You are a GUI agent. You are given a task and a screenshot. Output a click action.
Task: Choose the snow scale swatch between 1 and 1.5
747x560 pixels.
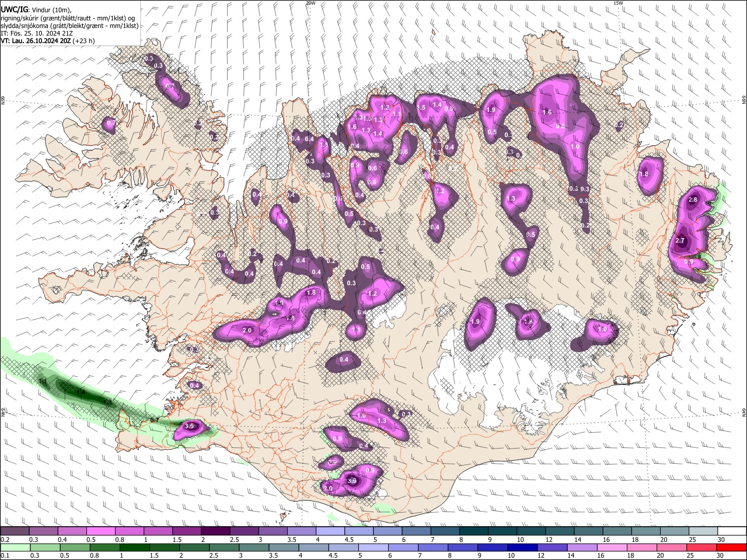[x=158, y=531]
